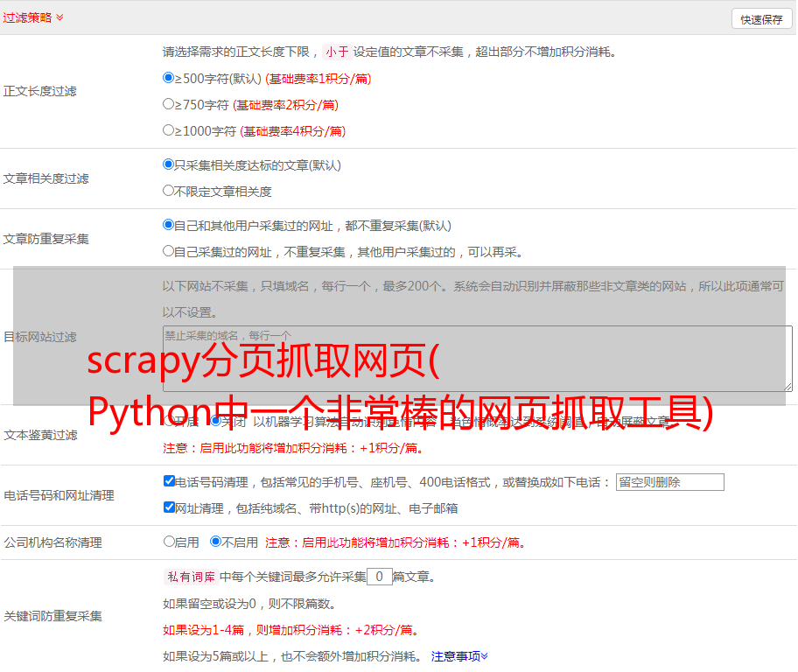Select the ≥750字符 radio option
Viewport: 798px width, 672px height.
(x=169, y=104)
